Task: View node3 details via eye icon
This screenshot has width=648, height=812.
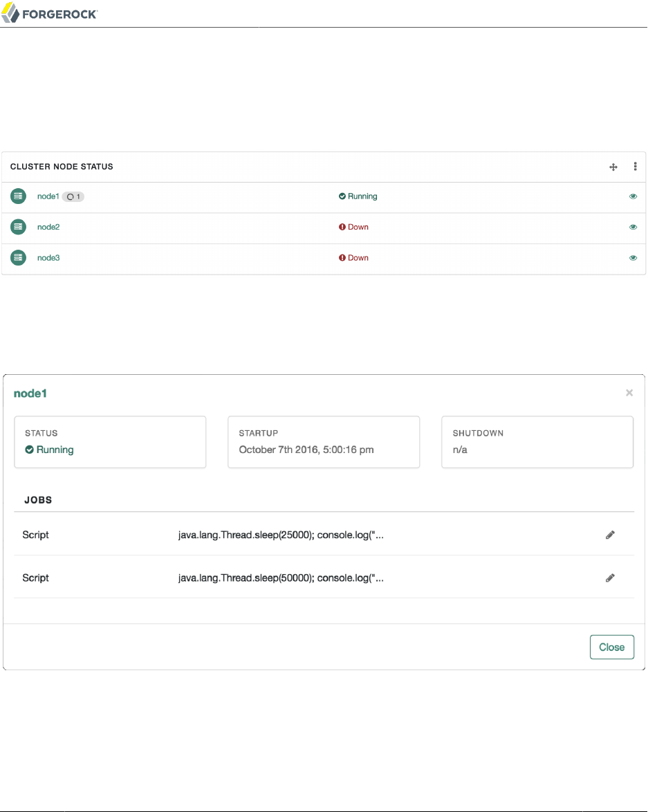Action: (x=633, y=257)
